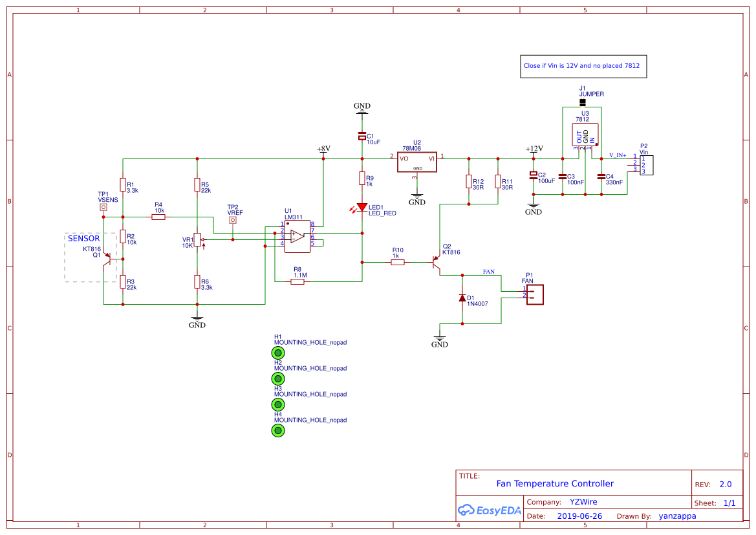Click the LED1 LED_RED symbol
This screenshot has height=535, width=756.
pyautogui.click(x=361, y=206)
